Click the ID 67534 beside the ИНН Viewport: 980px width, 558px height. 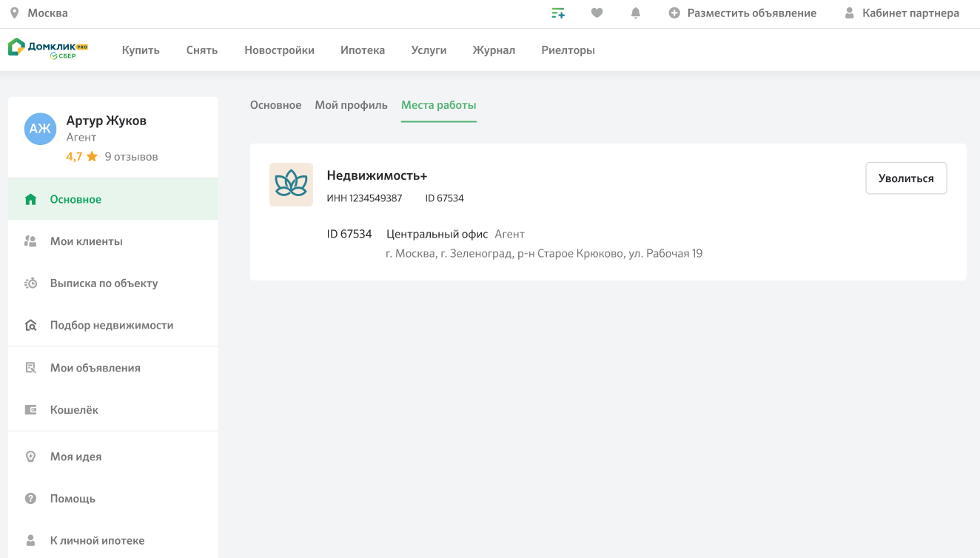(x=444, y=198)
